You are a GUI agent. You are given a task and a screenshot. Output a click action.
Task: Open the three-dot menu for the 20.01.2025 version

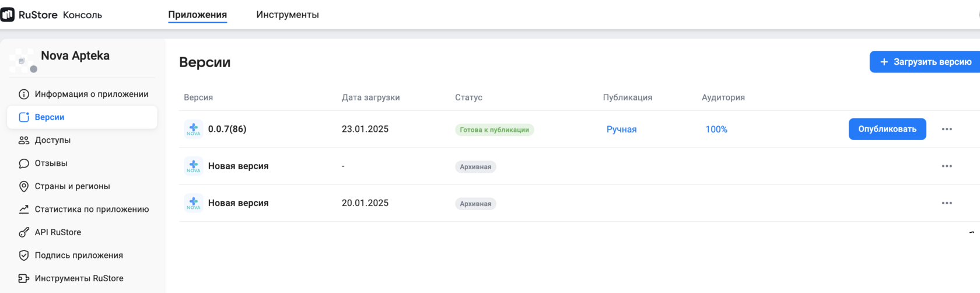point(947,203)
